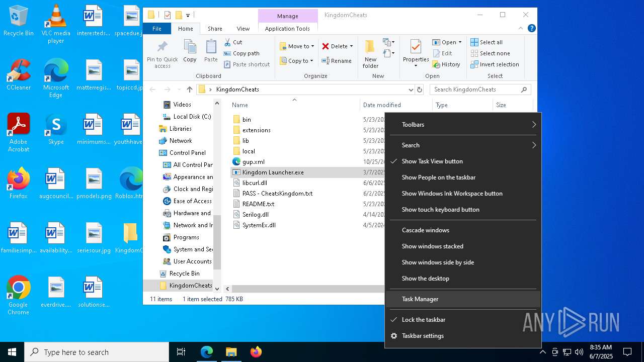Open the File tab
Screen dimensions: 644x362
click(x=157, y=29)
